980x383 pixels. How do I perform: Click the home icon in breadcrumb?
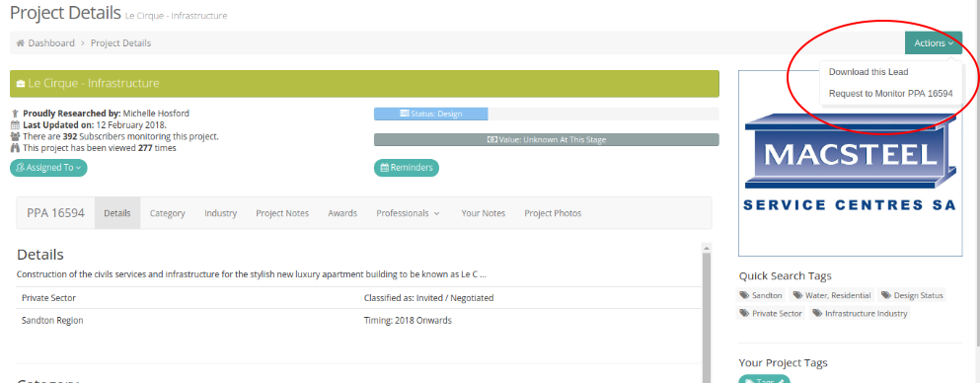(x=20, y=43)
